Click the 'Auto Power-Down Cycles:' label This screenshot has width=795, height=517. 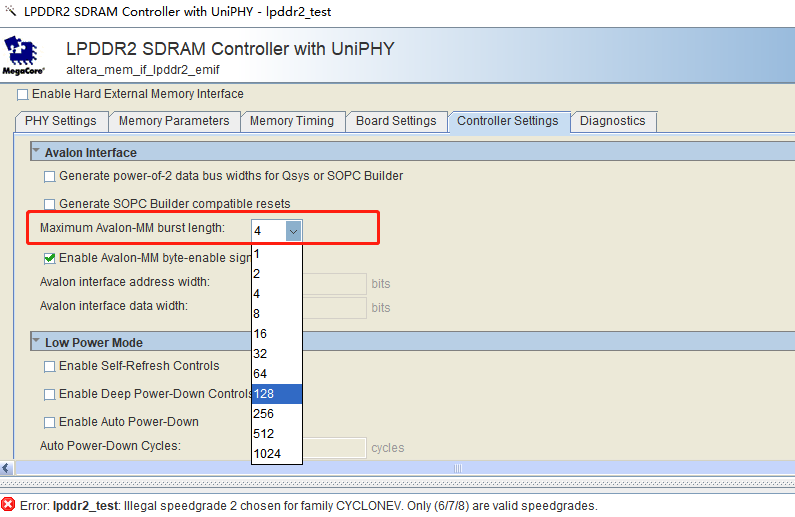(110, 446)
